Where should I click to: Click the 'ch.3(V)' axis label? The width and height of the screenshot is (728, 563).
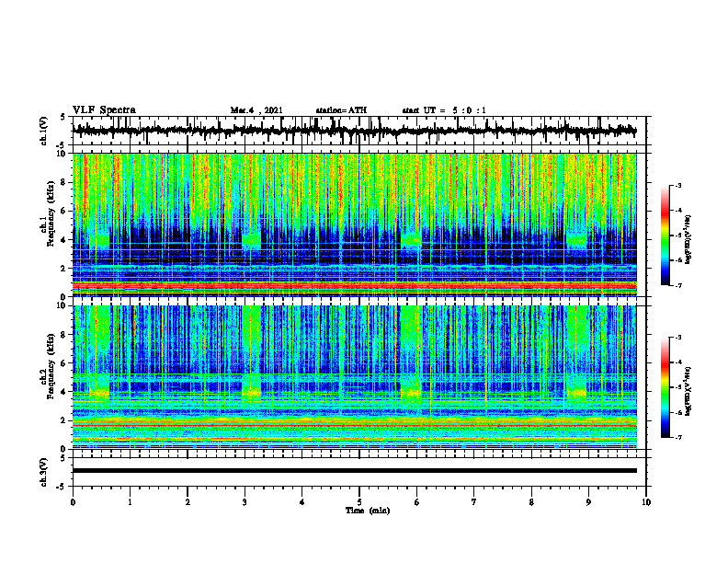coord(44,472)
